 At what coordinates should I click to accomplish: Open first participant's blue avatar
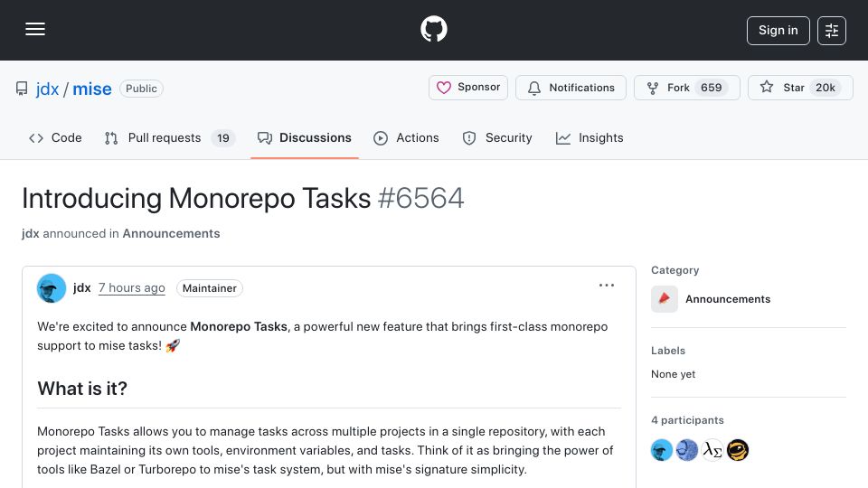tap(662, 450)
